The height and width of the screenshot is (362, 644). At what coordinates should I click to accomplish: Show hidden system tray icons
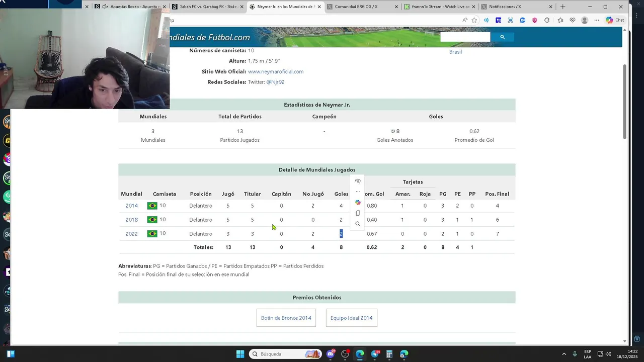click(x=564, y=354)
